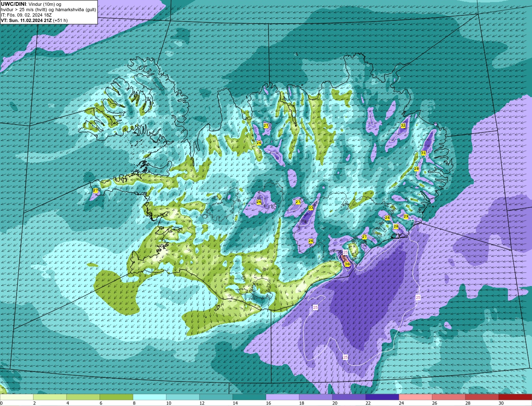
Task: Select the palest yellow 0–2 m/s swatch
Action: coord(17,397)
